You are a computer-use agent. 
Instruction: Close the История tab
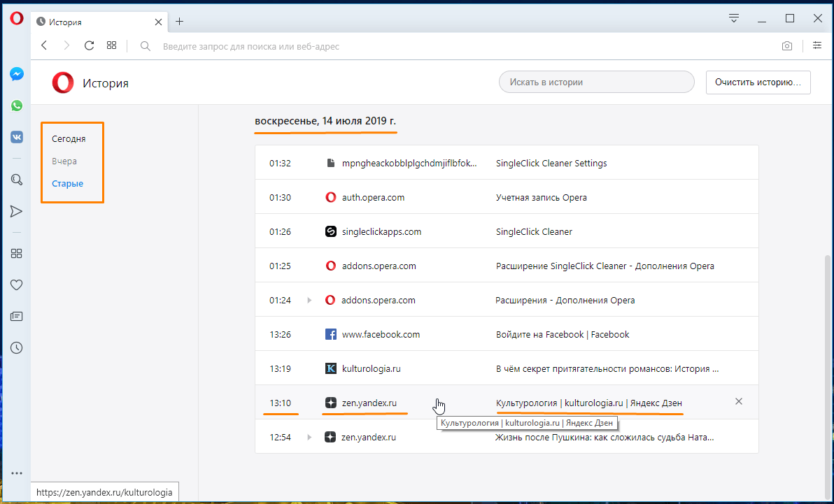click(159, 22)
